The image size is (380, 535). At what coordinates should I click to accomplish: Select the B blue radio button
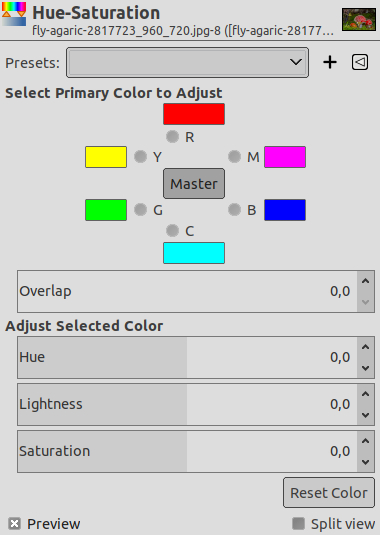(234, 209)
